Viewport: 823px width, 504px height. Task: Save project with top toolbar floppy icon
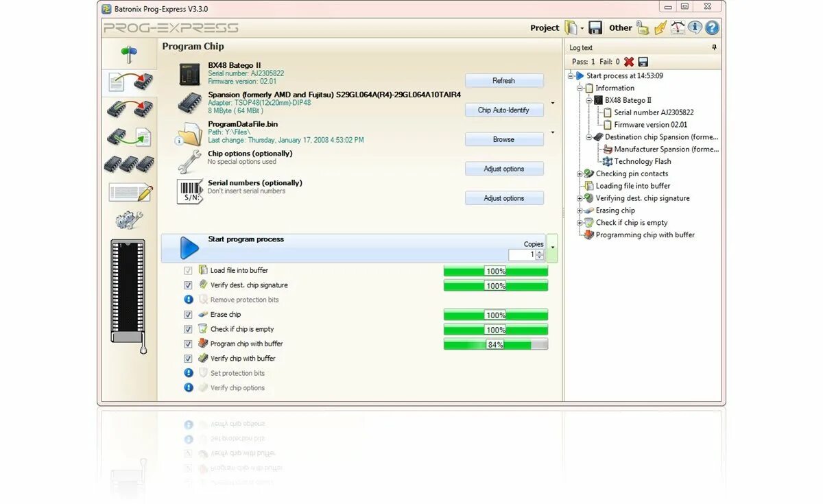(595, 28)
